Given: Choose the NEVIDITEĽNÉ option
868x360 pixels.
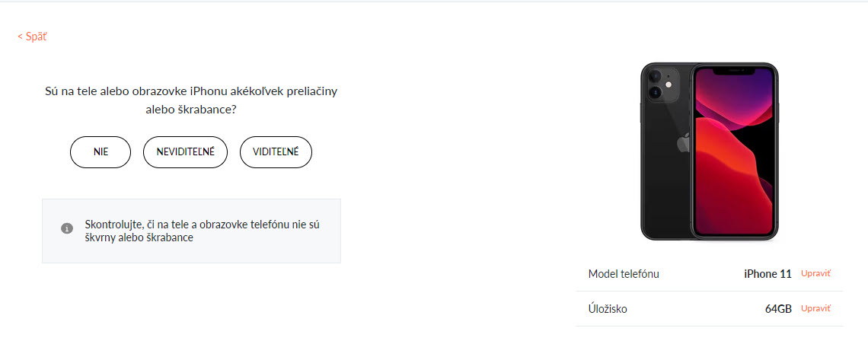Looking at the screenshot, I should click(185, 152).
